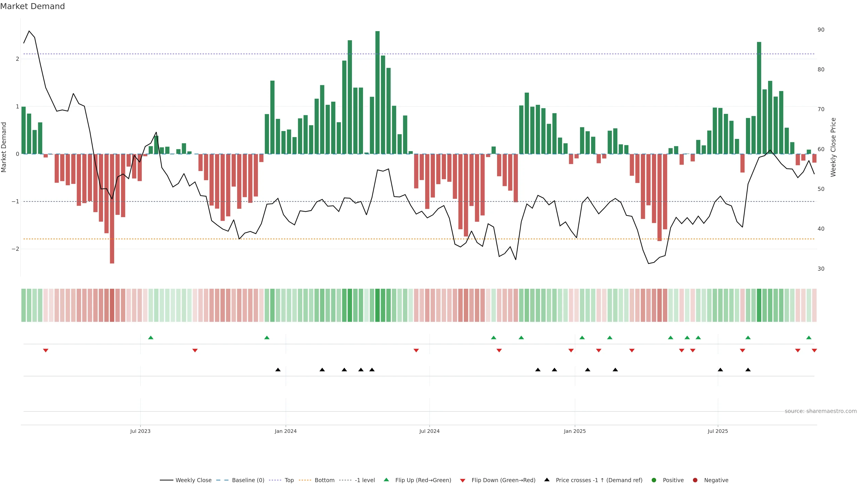This screenshot has width=868, height=488.
Task: Click the green Positive circle in the legend
Action: pyautogui.click(x=654, y=480)
